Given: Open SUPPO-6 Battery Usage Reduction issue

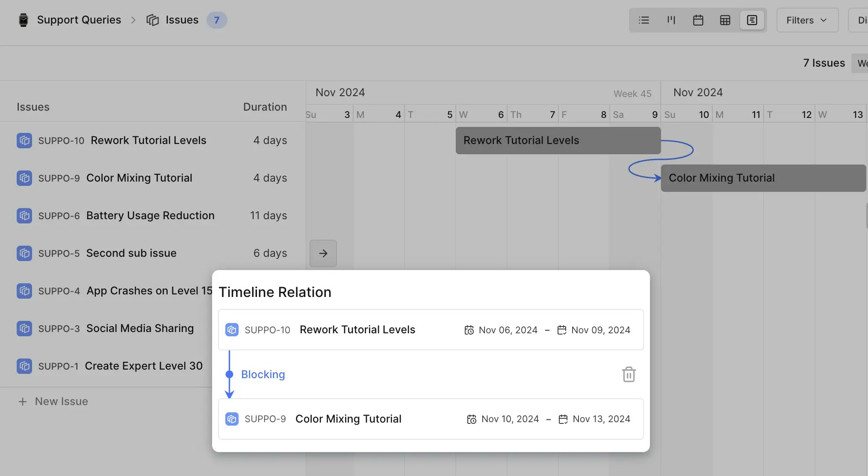Looking at the screenshot, I should pos(150,215).
